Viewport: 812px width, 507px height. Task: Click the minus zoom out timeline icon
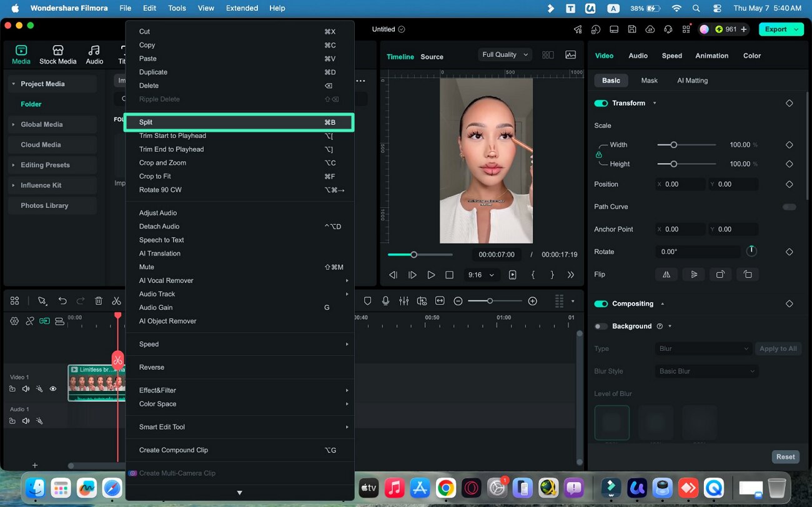[458, 301]
